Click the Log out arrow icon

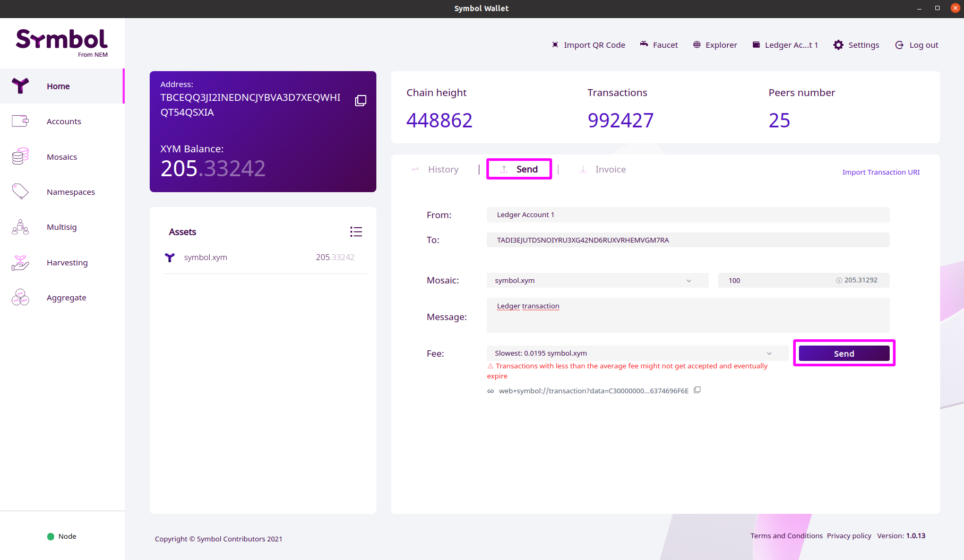(x=899, y=45)
